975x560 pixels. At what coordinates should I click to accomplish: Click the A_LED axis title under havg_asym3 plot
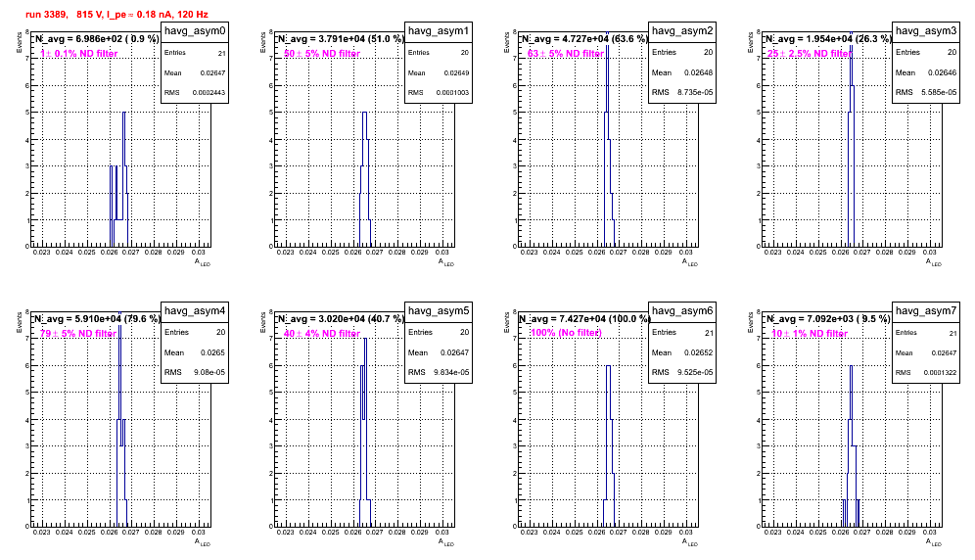coord(934,262)
